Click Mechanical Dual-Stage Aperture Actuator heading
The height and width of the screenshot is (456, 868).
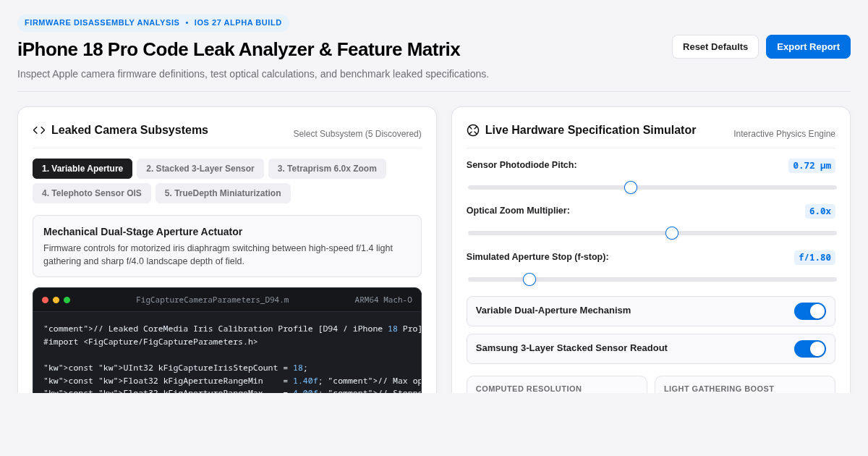[143, 232]
